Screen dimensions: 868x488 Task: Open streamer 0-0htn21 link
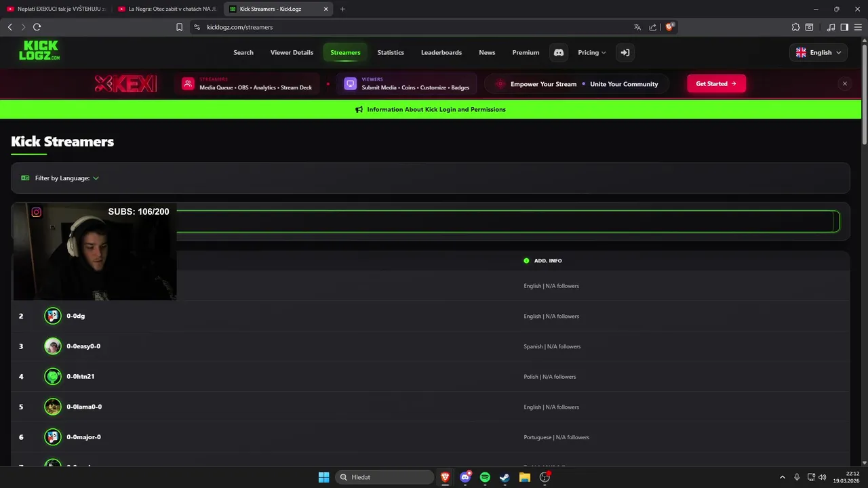80,376
